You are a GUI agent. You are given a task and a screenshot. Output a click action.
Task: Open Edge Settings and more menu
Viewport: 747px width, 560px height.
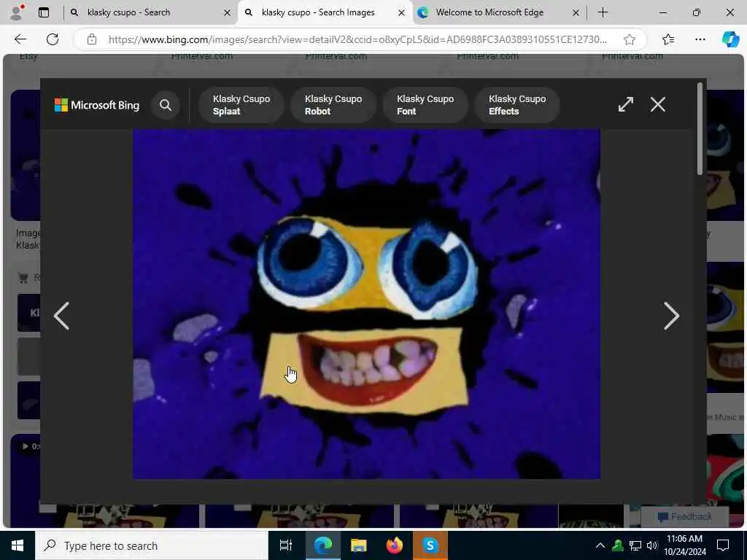(700, 39)
